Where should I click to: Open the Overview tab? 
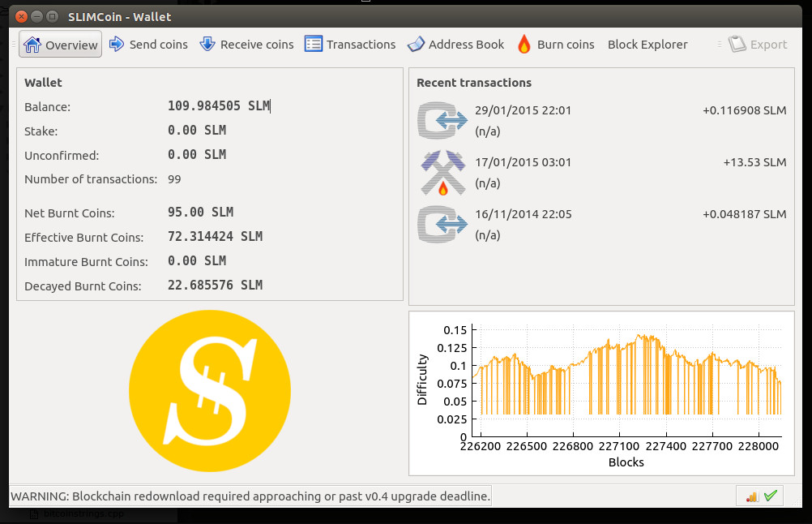pos(61,45)
